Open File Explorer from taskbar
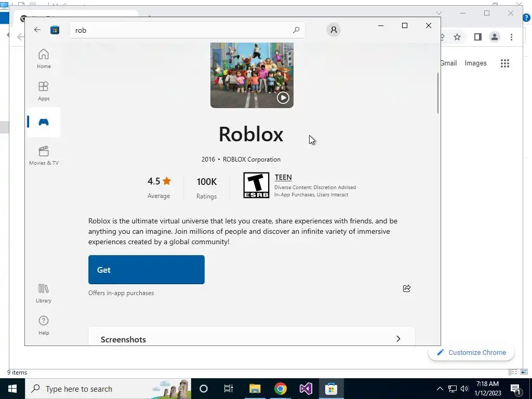The image size is (532, 399). click(x=255, y=389)
